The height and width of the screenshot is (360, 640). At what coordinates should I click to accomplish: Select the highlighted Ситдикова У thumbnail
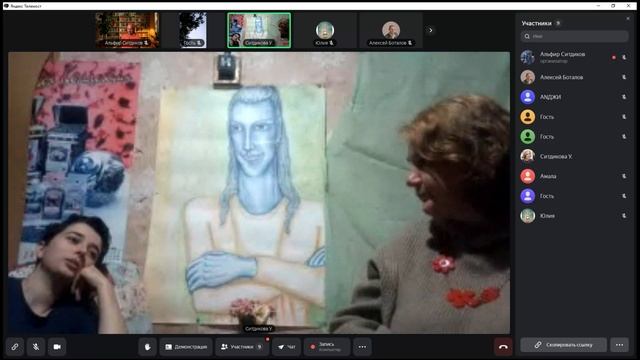[259, 30]
